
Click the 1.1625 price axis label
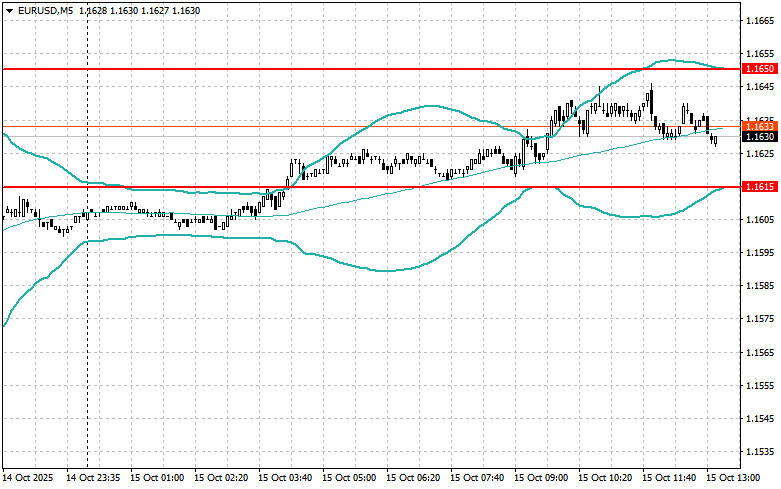(x=760, y=153)
